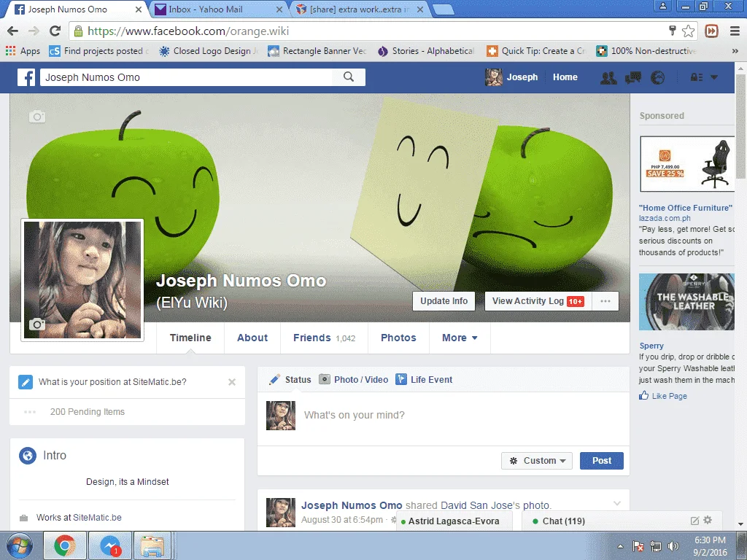
Task: Click the View Activity Log button
Action: tap(538, 301)
